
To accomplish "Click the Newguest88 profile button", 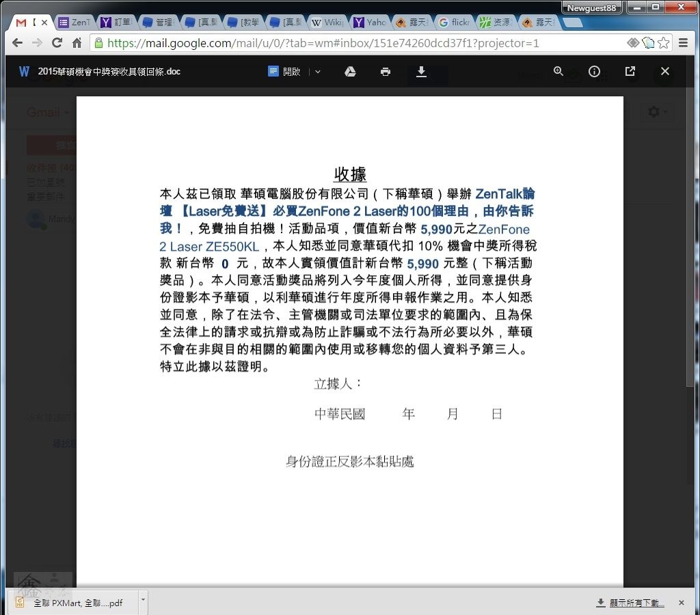I will pos(591,8).
